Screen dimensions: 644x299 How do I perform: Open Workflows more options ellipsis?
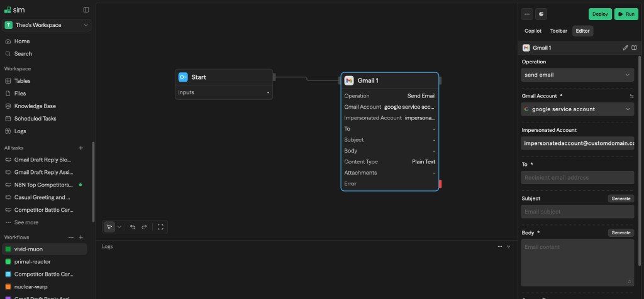tap(71, 237)
